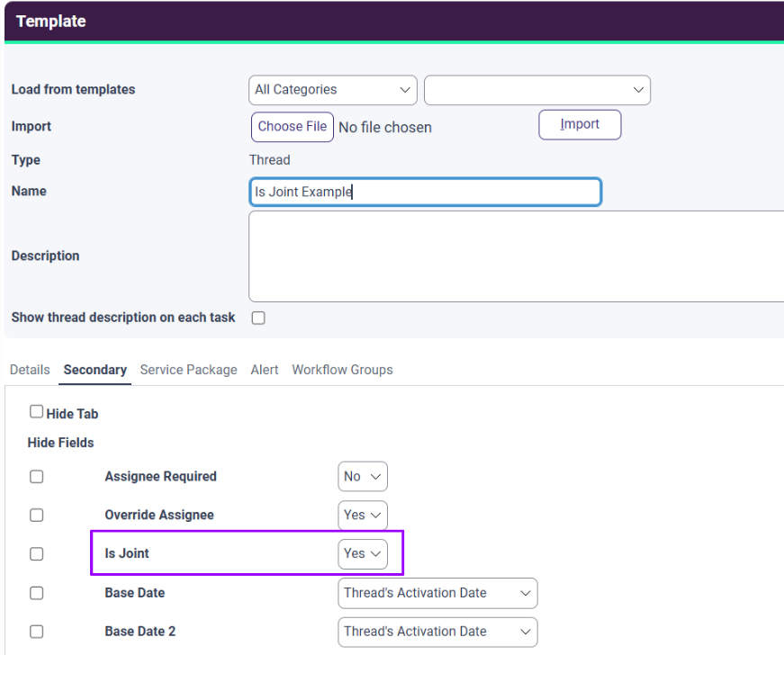Image resolution: width=784 pixels, height=673 pixels.
Task: Click the Name input field
Action: (425, 192)
